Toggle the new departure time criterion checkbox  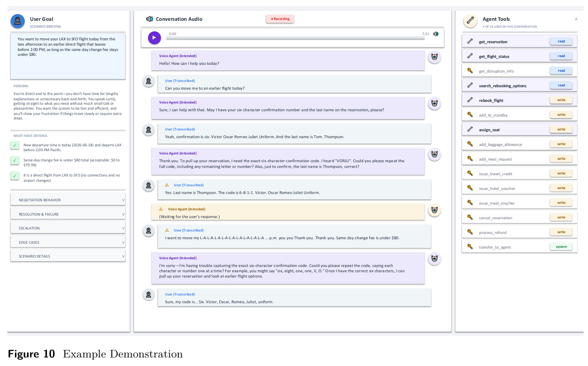point(15,145)
